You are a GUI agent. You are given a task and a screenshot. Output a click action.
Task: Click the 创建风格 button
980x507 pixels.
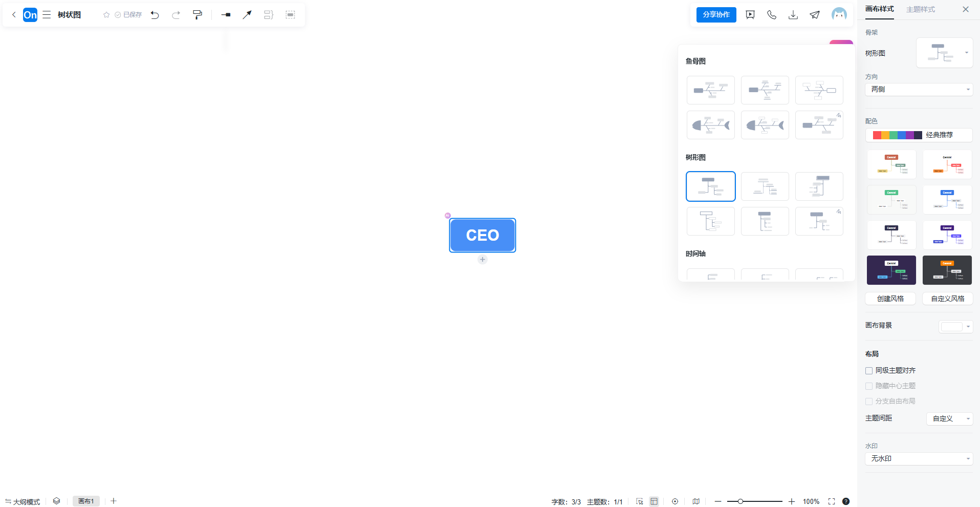[x=890, y=299]
